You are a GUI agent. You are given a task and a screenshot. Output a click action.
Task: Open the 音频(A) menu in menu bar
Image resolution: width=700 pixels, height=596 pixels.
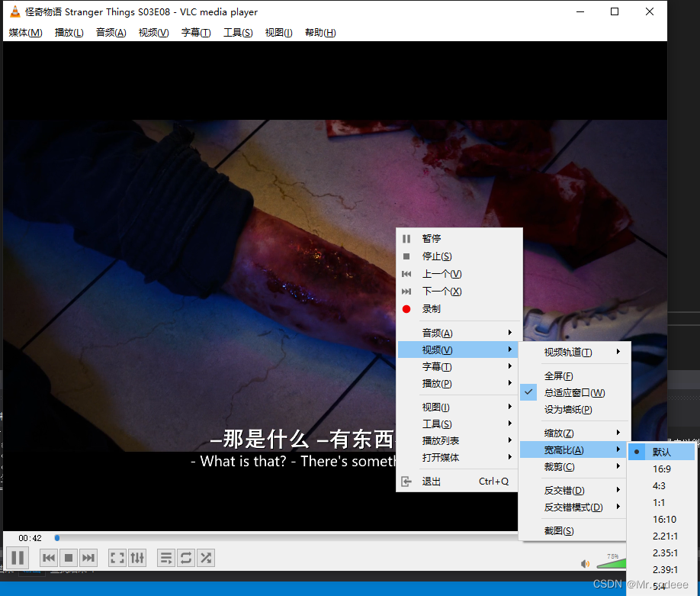tap(111, 33)
